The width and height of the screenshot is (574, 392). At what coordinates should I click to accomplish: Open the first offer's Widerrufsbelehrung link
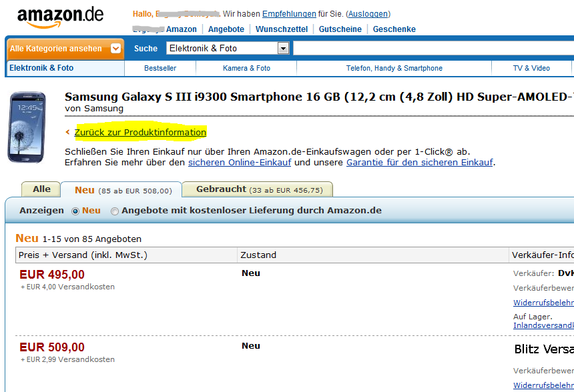pos(543,303)
